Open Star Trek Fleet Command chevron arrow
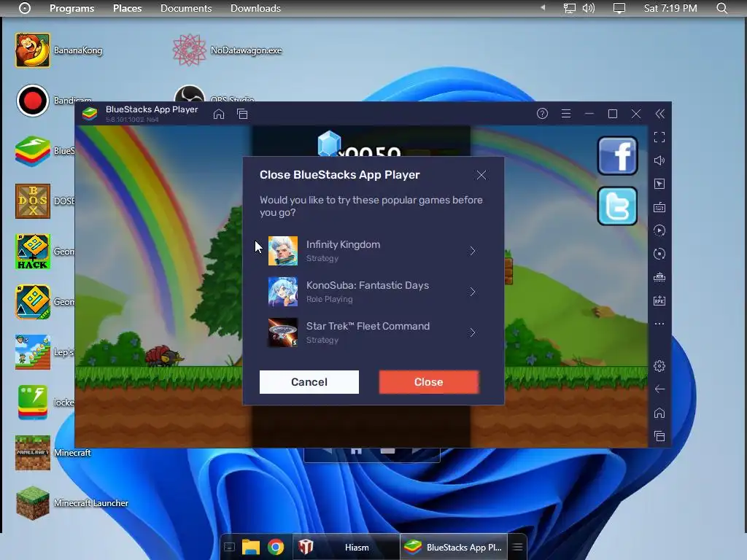Viewport: 747px width, 560px height. point(472,332)
